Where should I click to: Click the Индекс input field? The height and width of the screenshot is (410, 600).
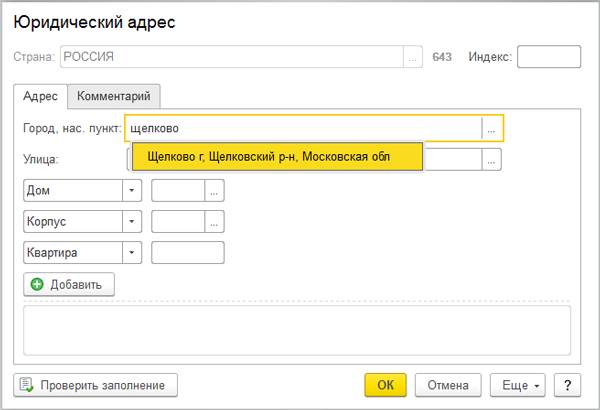(x=549, y=57)
